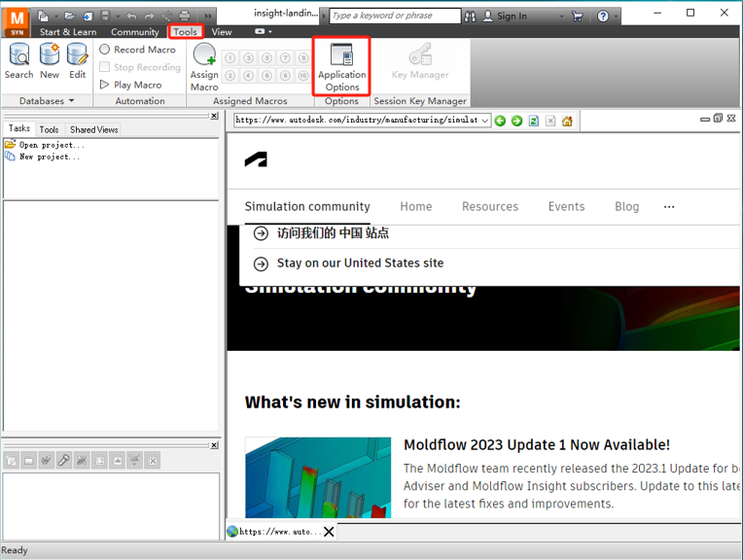The height and width of the screenshot is (560, 743).
Task: Select the Tools ribbon tab
Action: tap(185, 32)
